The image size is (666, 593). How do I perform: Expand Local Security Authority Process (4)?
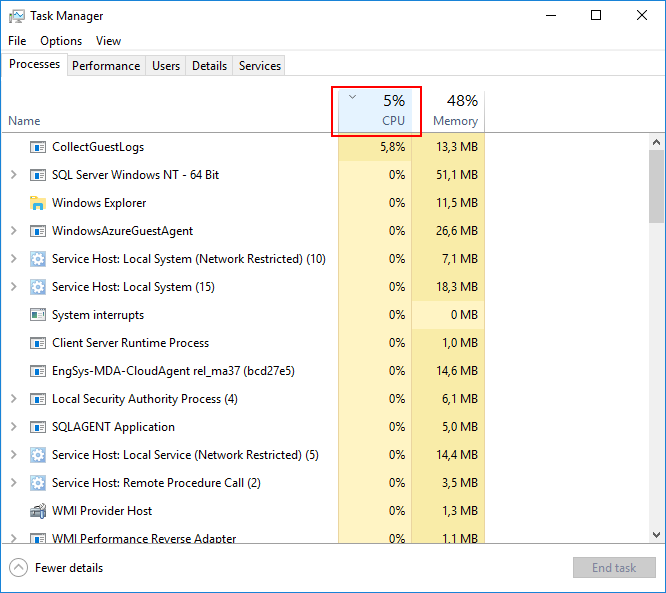14,399
